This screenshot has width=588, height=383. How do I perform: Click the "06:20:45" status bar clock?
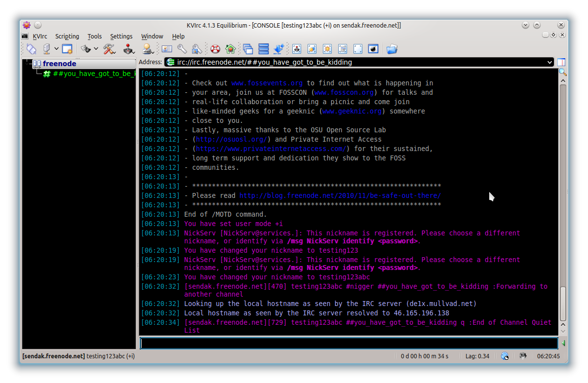coord(548,356)
